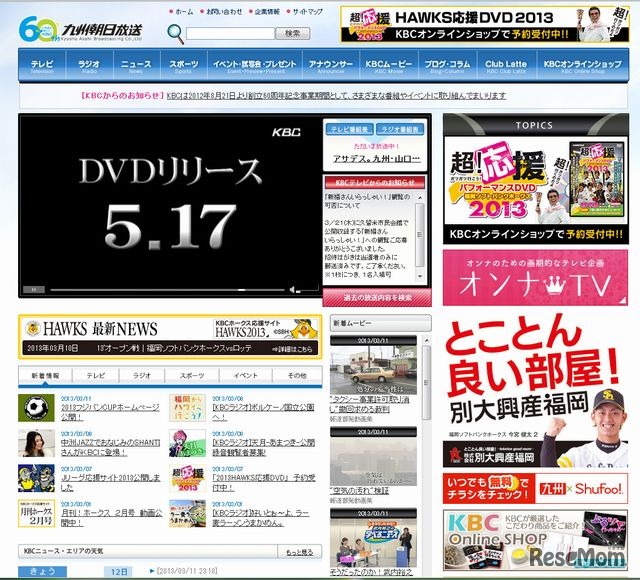Image resolution: width=640 pixels, height=580 pixels.
Task: Open the 詳細はこちら Hawks news link
Action: (292, 349)
